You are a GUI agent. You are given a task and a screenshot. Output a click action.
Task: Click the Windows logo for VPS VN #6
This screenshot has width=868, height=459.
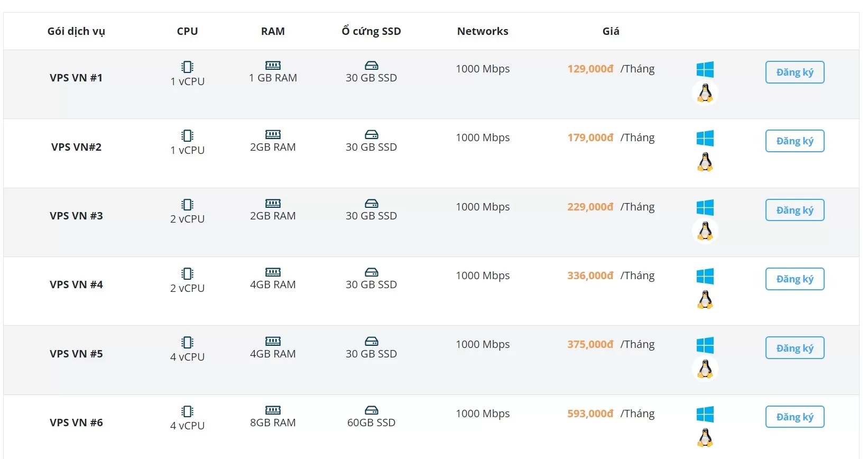[x=705, y=414]
